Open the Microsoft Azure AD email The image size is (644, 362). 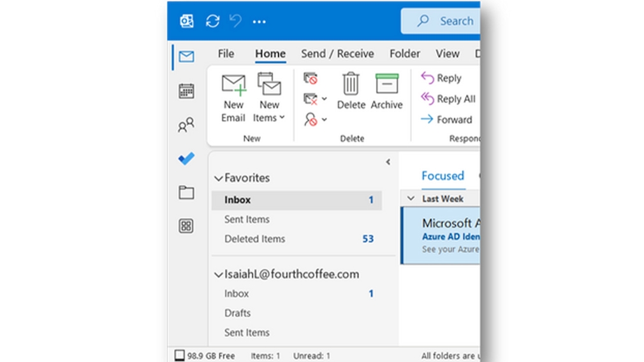(441, 236)
